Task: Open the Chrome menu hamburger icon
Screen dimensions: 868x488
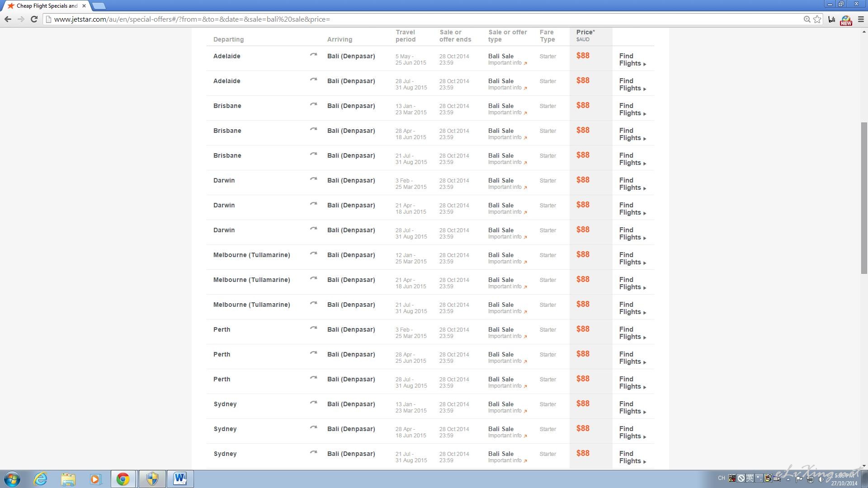Action: tap(861, 19)
